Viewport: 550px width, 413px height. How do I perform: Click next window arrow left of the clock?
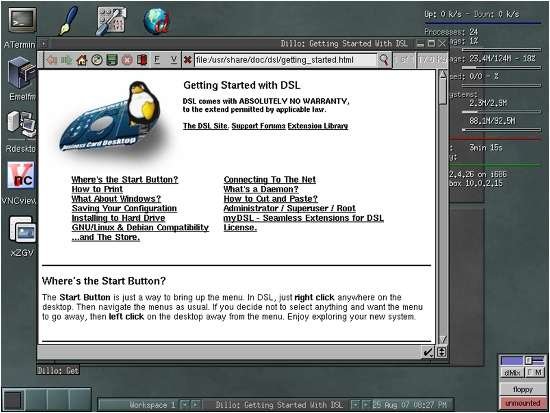366,405
